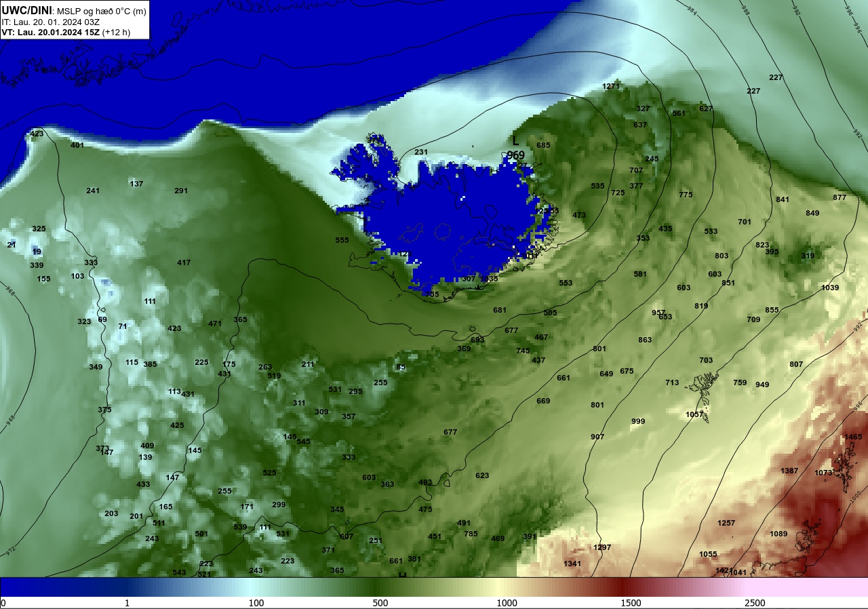
Task: Click the 1465 height value
Action: pos(854,437)
